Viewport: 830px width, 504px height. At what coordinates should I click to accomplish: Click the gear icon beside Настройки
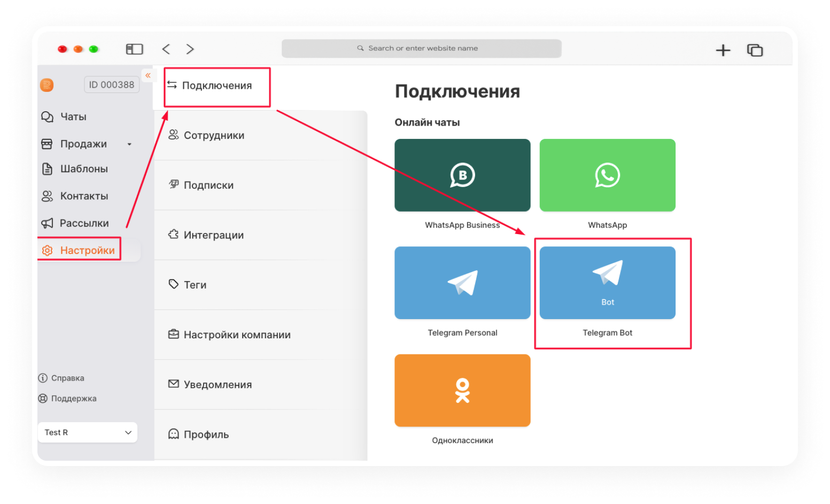(48, 250)
